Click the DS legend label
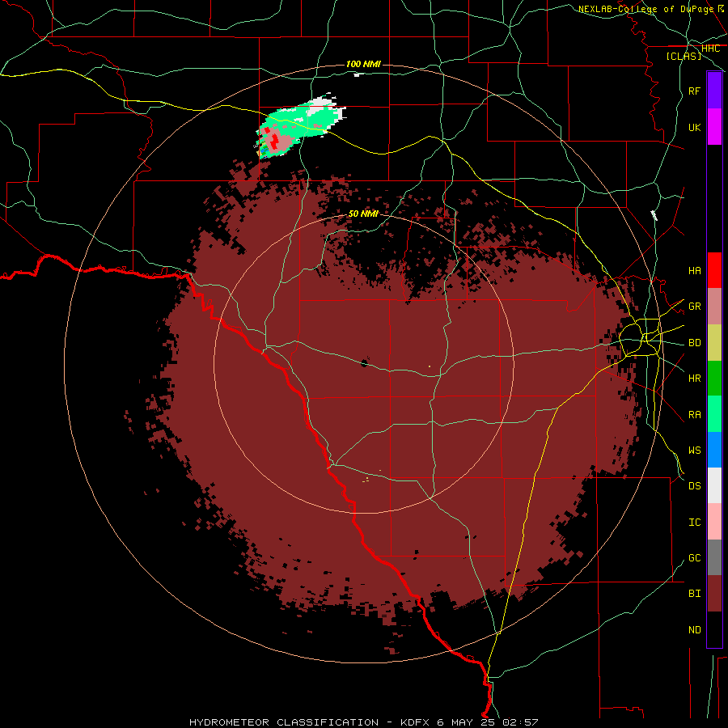The image size is (728, 728). pos(694,486)
